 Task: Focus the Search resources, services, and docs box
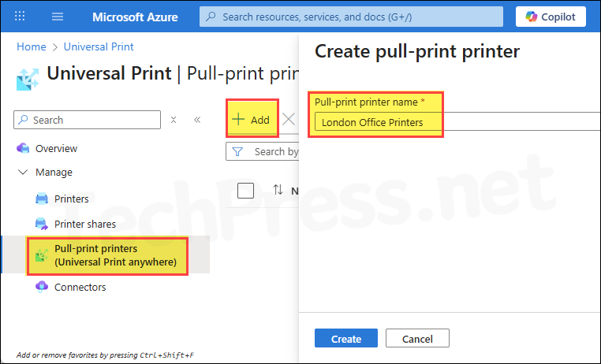(351, 17)
